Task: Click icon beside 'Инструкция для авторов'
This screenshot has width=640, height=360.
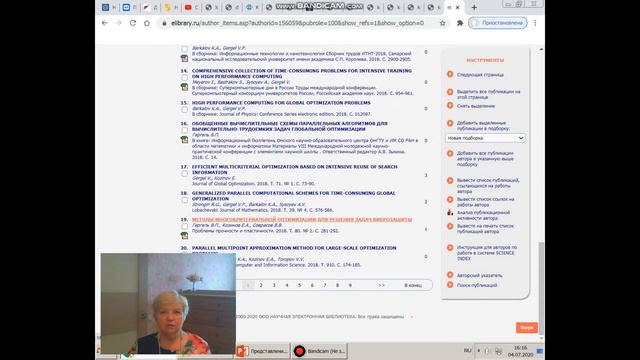Action: [450, 247]
